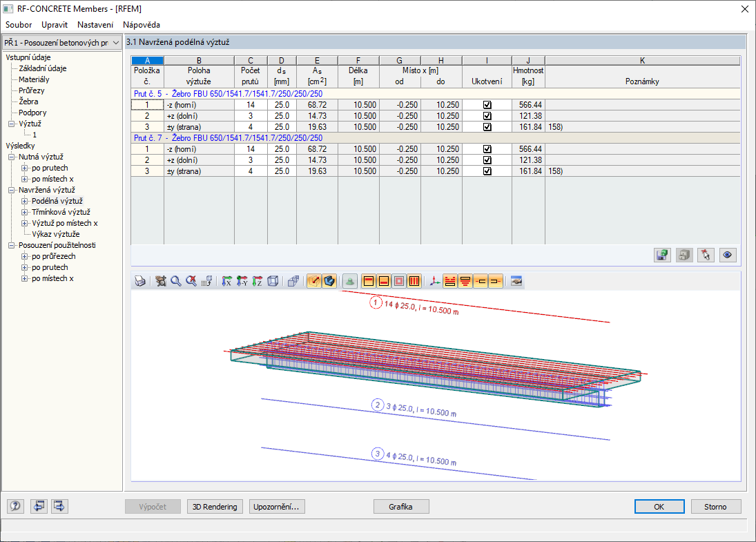The width and height of the screenshot is (756, 542).
Task: Uncheck anchorage for Prut 5 ±y (strana) row
Action: coord(487,127)
